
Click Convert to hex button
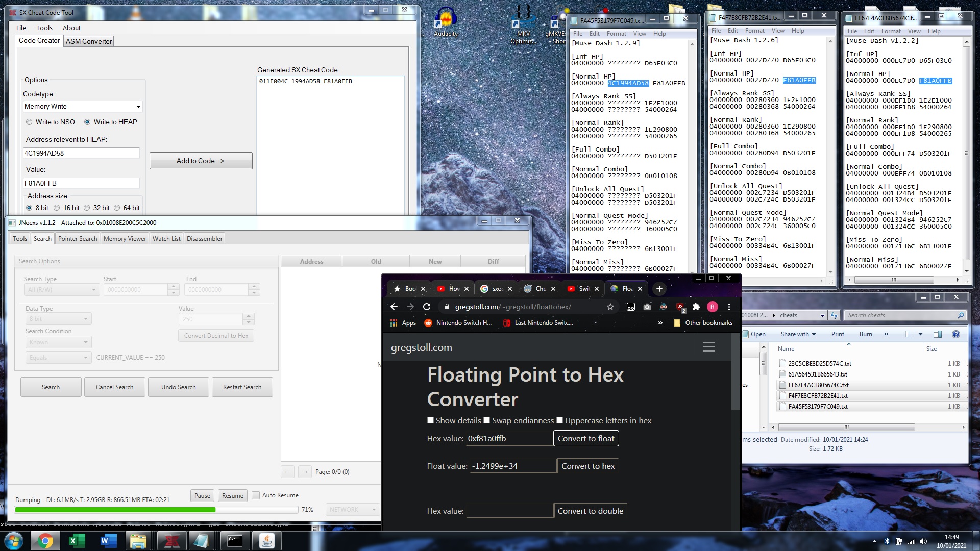pyautogui.click(x=588, y=466)
